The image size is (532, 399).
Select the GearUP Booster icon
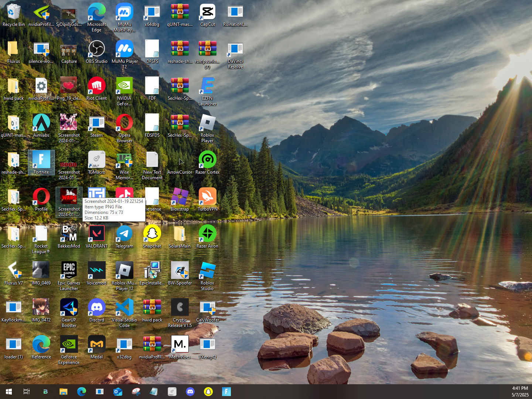69,313
